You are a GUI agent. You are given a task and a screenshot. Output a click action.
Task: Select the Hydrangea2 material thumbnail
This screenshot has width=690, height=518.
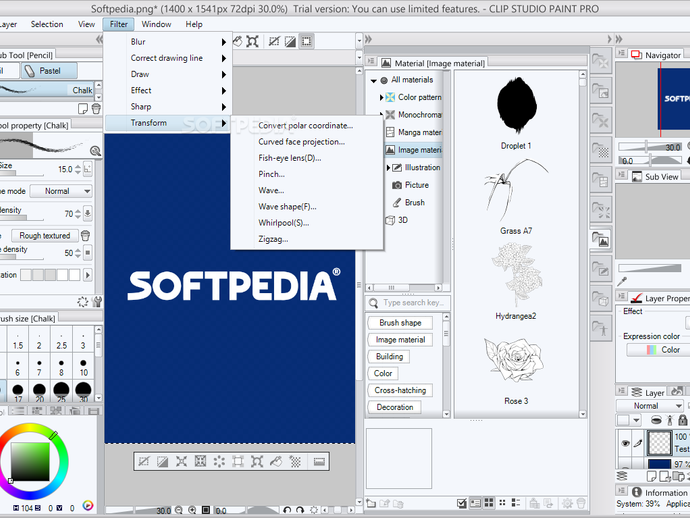(516, 275)
